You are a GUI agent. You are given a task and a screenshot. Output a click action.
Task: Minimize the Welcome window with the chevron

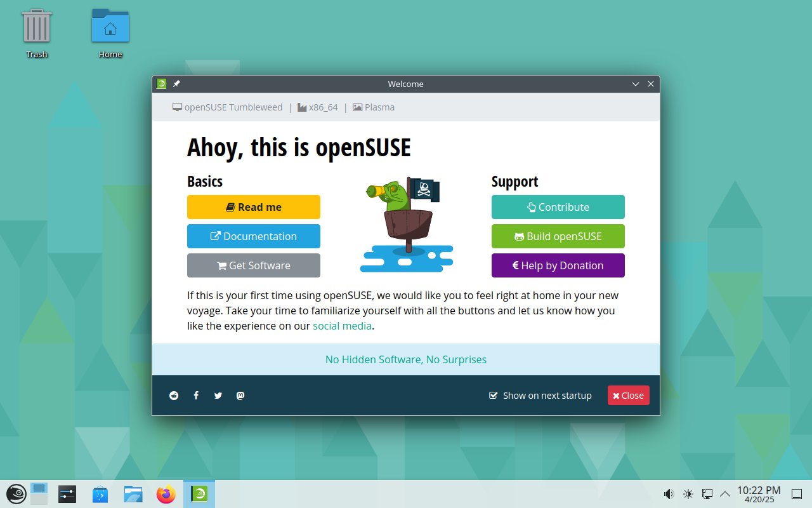click(x=636, y=84)
